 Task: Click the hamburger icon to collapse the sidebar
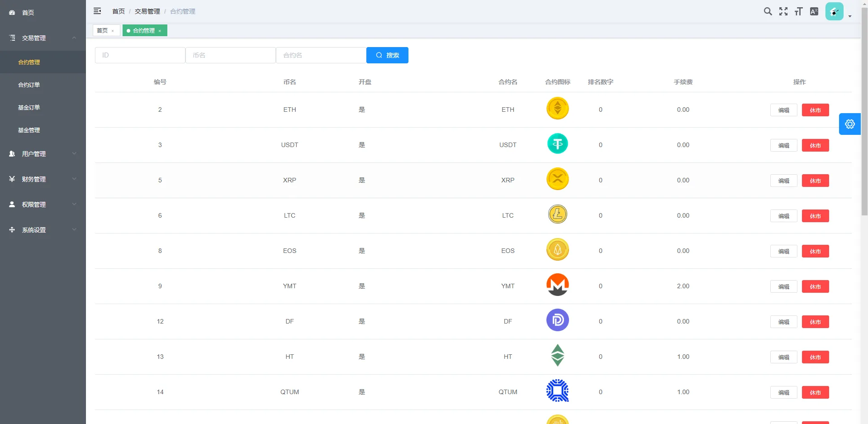pos(97,11)
